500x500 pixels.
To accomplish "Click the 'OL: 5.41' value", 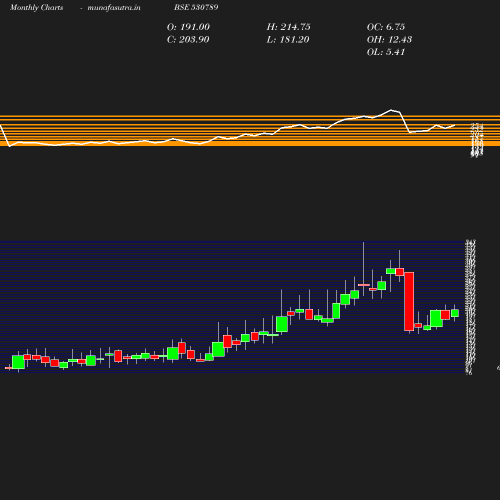I will 386,52.
